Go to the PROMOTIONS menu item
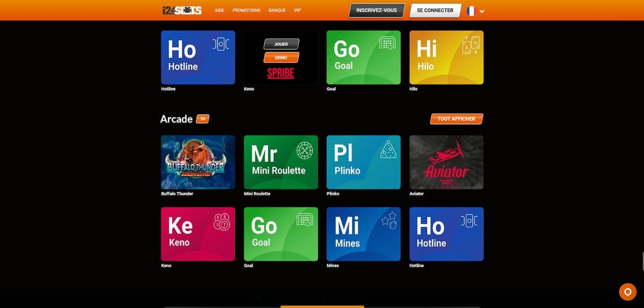The width and height of the screenshot is (644, 308). [246, 10]
